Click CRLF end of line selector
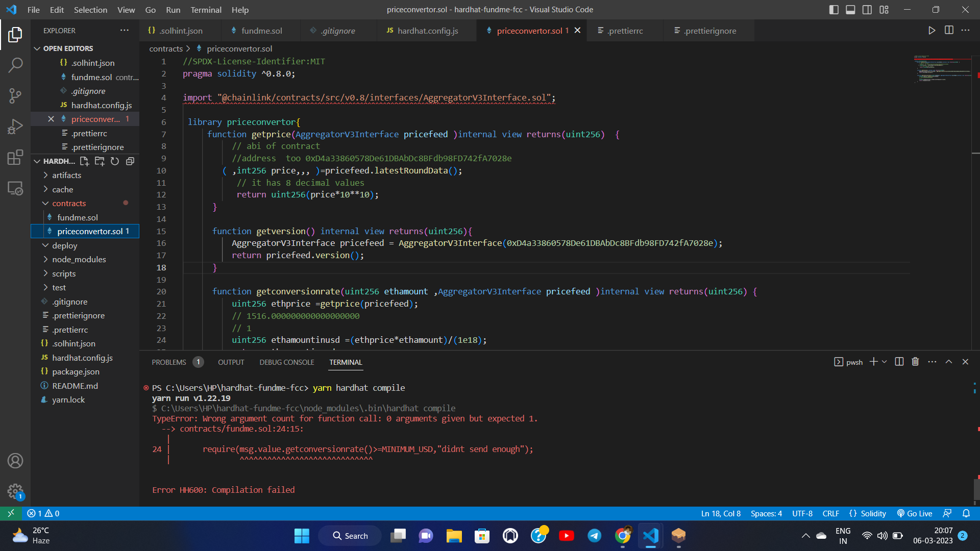The height and width of the screenshot is (551, 980). [x=831, y=513]
